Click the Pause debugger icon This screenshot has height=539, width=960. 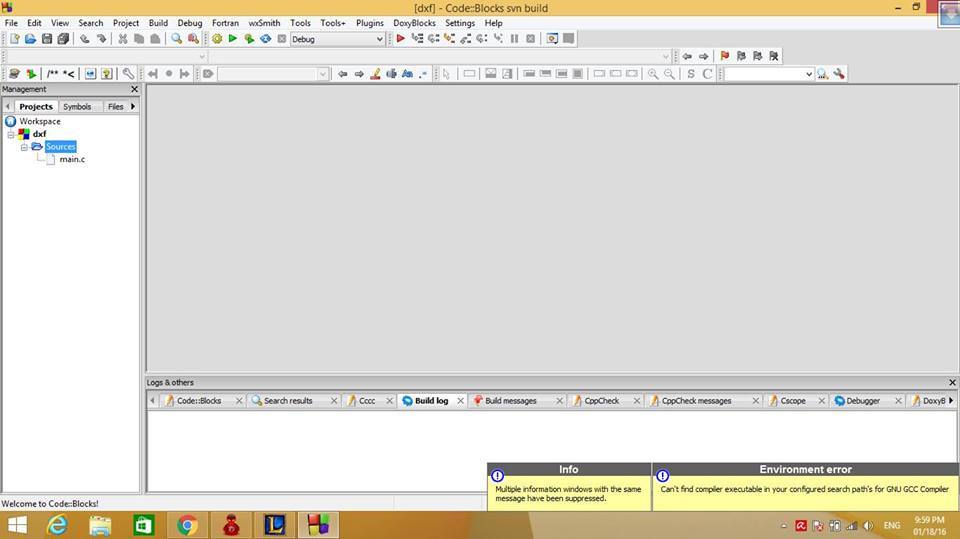coord(514,39)
